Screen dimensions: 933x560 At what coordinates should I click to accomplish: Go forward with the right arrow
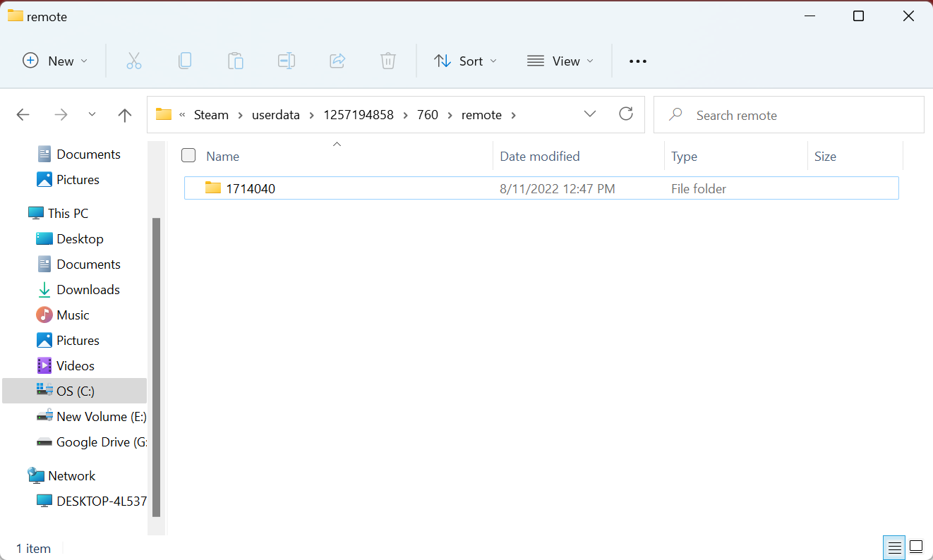pos(61,115)
